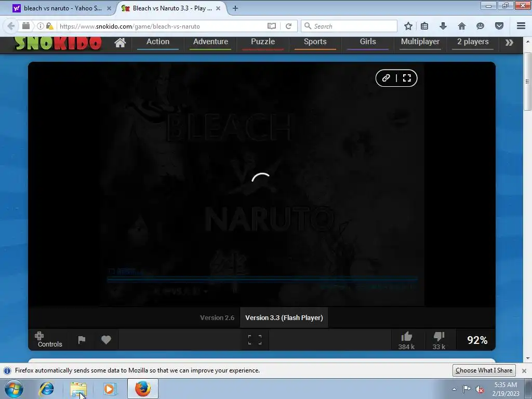Open a new browser tab
The width and height of the screenshot is (532, 399).
point(235,8)
